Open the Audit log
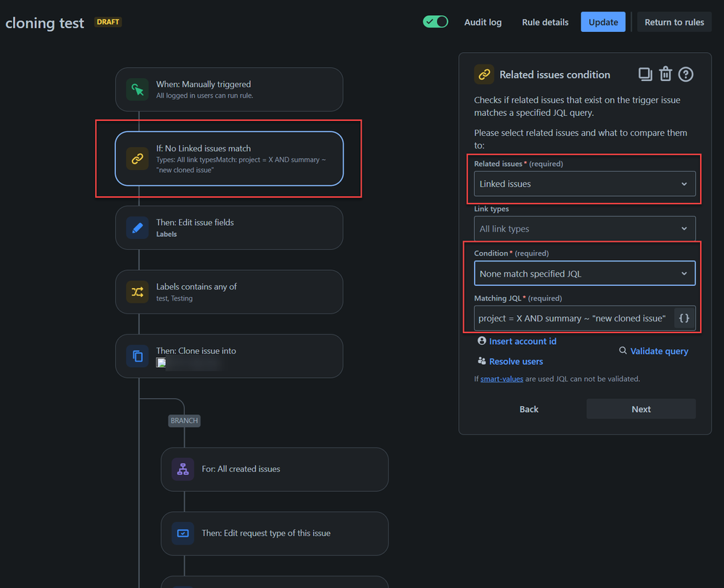Image resolution: width=724 pixels, height=588 pixels. tap(483, 22)
